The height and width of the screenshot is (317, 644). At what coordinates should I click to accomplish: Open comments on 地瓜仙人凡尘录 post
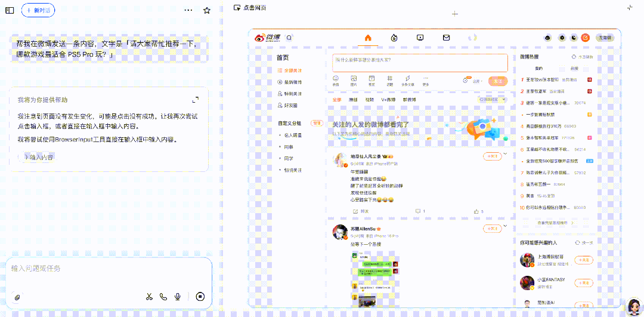(x=420, y=211)
